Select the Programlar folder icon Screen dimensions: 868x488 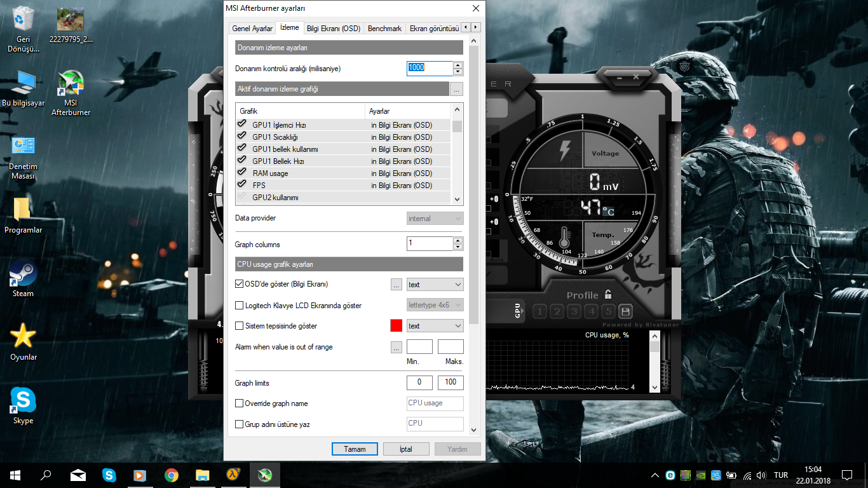pyautogui.click(x=24, y=216)
